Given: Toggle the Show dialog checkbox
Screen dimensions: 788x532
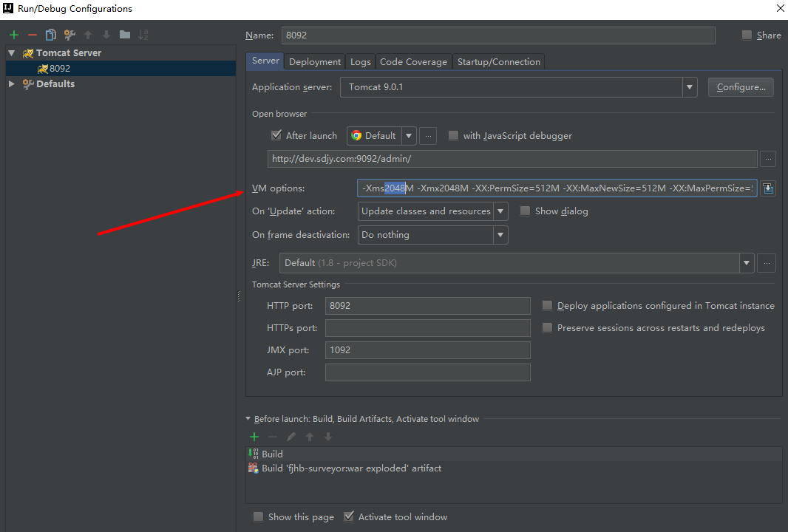Looking at the screenshot, I should tap(525, 211).
